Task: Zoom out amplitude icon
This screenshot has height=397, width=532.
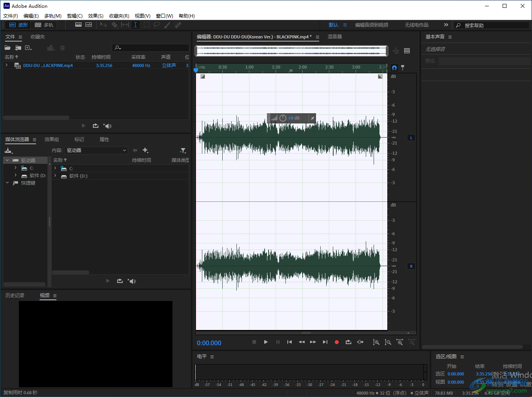Action: pyautogui.click(x=388, y=342)
